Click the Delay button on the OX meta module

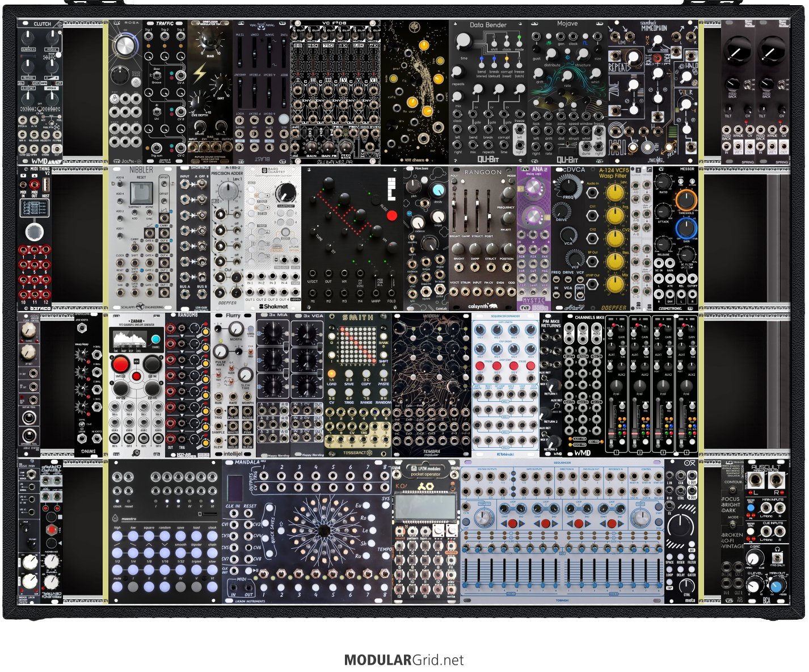click(x=680, y=569)
